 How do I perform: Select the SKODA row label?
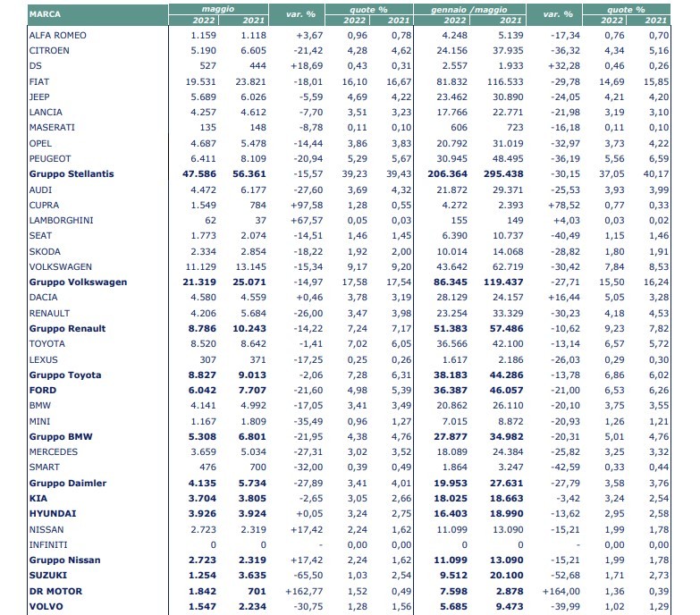pos(45,251)
